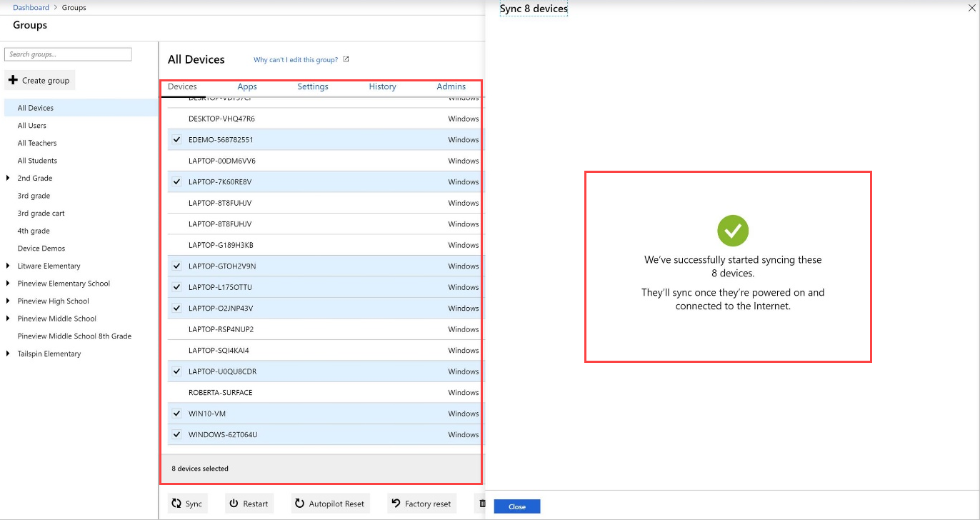This screenshot has width=980, height=520.
Task: Click the trash delete icon in toolbar
Action: [481, 504]
